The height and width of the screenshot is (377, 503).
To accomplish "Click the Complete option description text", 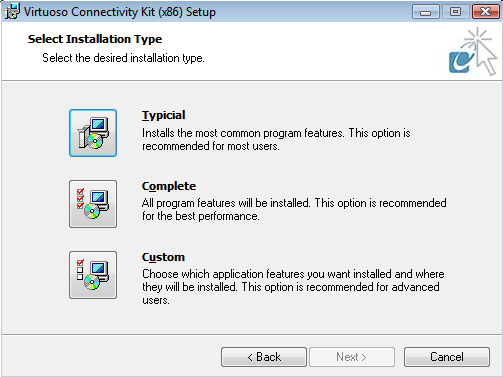I will [294, 210].
